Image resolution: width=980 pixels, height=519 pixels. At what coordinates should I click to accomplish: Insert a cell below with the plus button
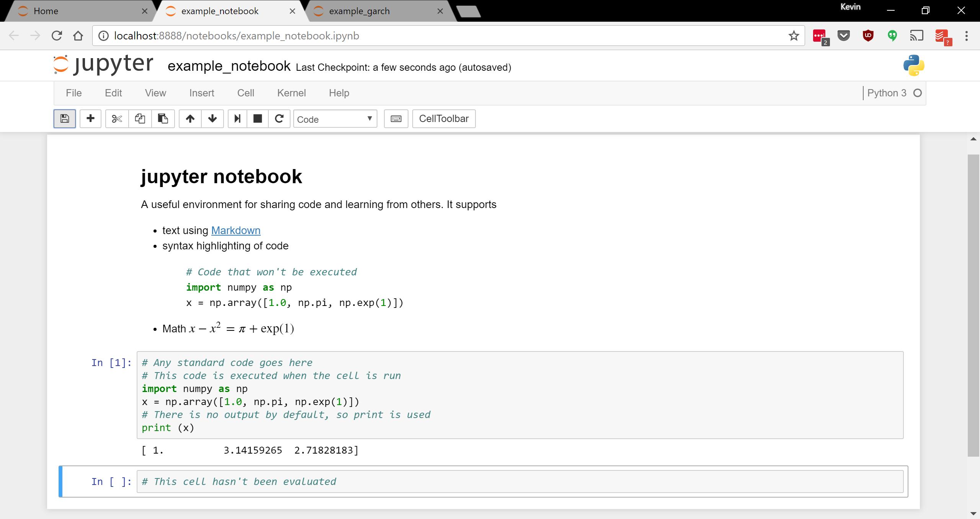(90, 119)
